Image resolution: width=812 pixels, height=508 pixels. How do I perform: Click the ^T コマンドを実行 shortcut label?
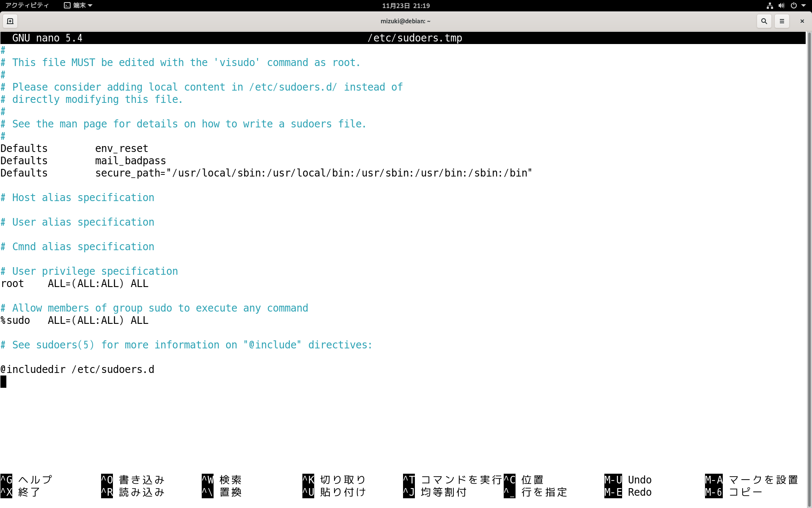(453, 480)
